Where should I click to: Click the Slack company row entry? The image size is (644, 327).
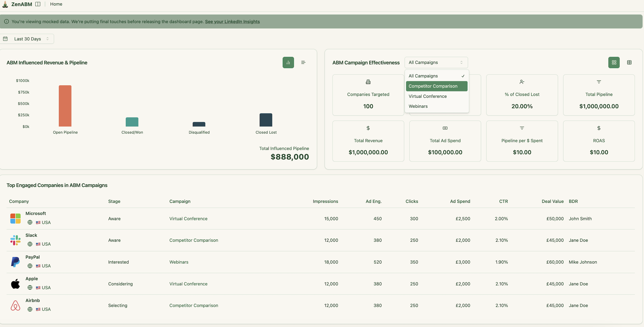click(31, 235)
